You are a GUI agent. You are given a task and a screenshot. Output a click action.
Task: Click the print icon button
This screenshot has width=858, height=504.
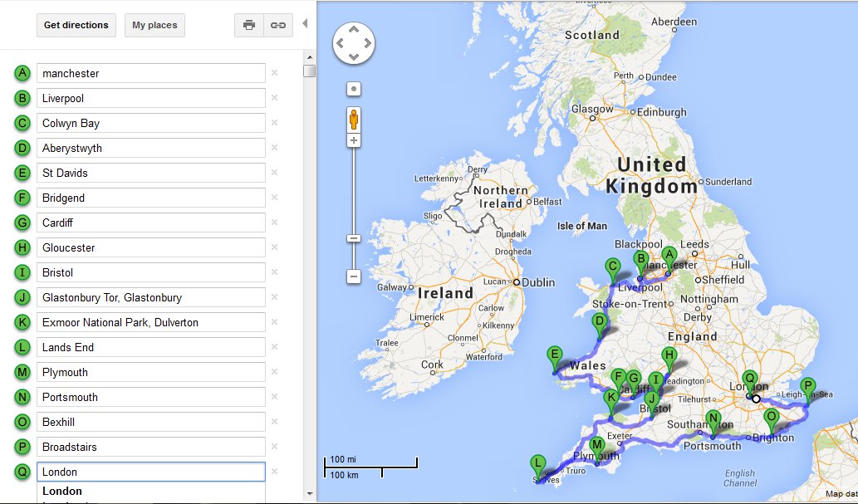[x=249, y=25]
